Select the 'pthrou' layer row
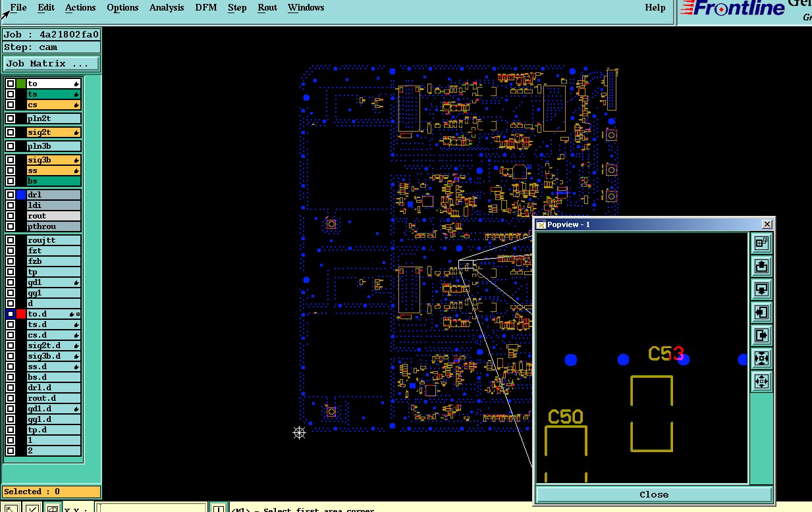 click(54, 226)
